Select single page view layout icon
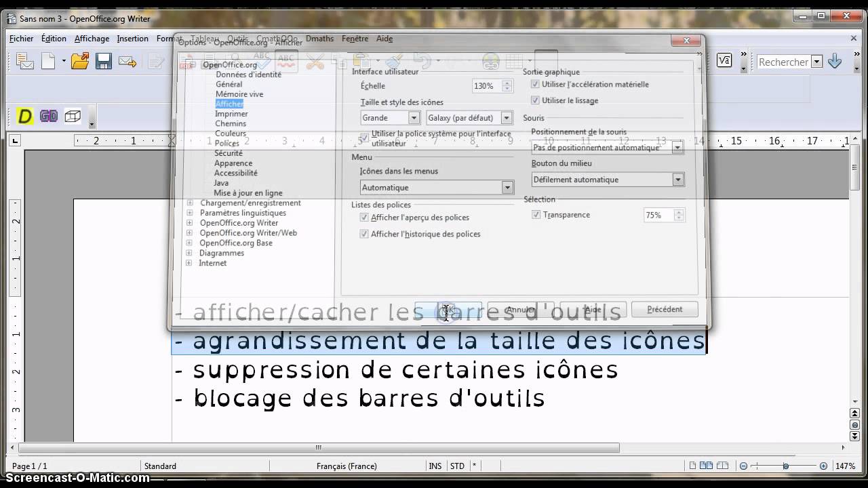The image size is (868, 488). coord(692,466)
